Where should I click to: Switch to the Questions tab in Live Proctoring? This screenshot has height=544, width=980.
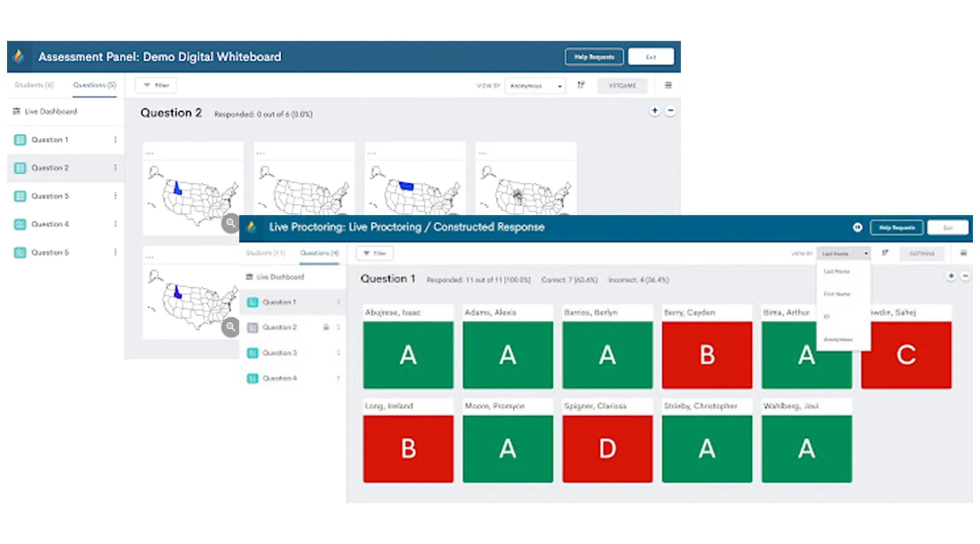pos(318,253)
